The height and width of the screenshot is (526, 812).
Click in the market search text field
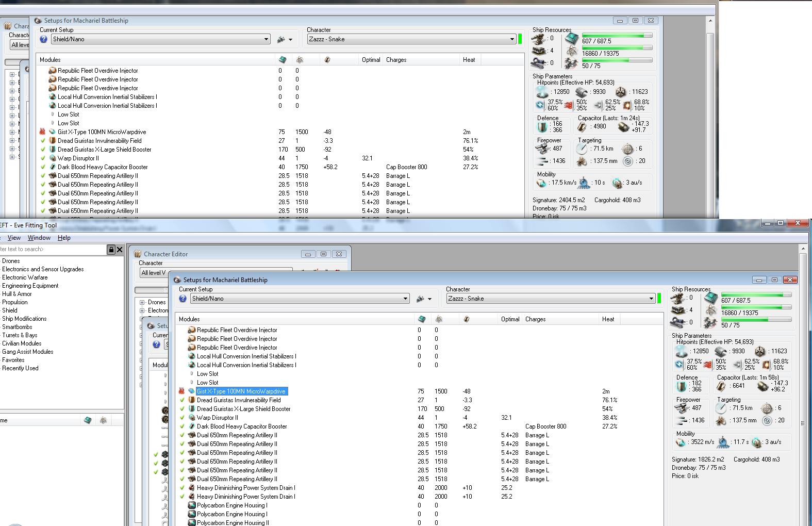[52, 250]
